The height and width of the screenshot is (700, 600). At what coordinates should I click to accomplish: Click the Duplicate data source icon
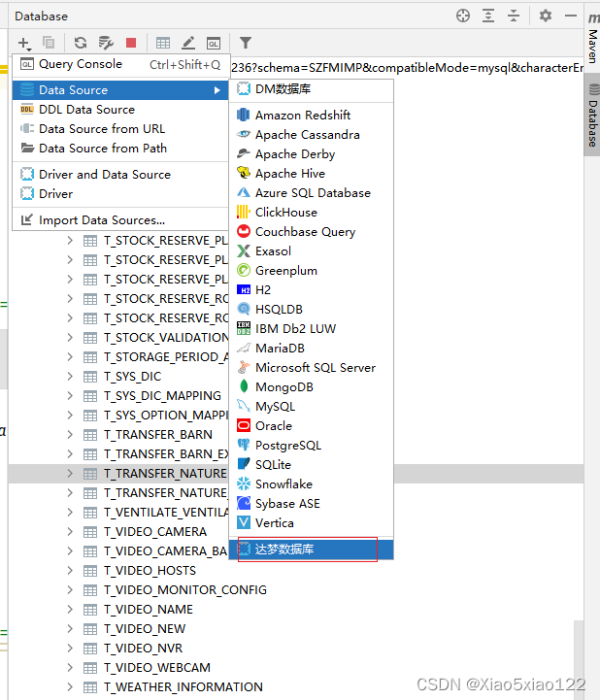(x=49, y=43)
